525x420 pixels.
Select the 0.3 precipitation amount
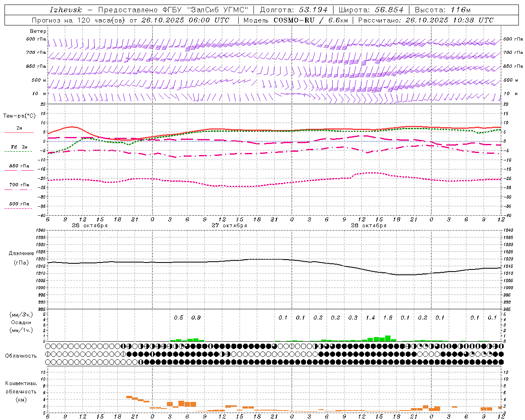pyautogui.click(x=353, y=317)
